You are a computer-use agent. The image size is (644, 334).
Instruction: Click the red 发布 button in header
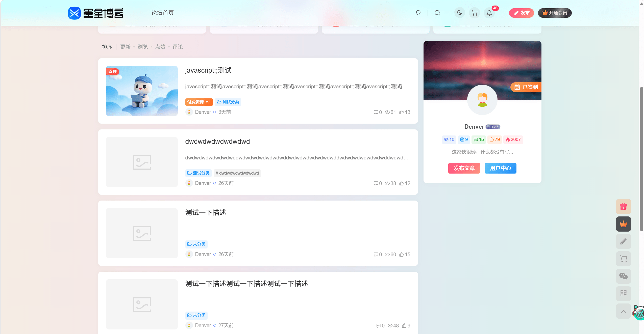point(521,13)
